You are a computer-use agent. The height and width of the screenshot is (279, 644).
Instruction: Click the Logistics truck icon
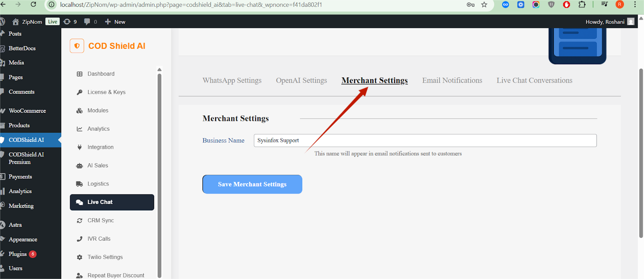tap(80, 184)
